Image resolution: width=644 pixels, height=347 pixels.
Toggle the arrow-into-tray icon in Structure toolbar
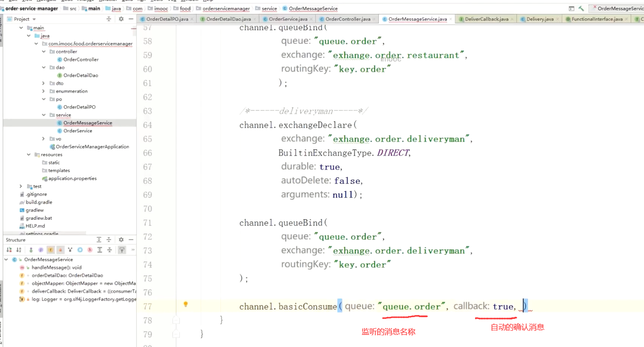point(122,250)
